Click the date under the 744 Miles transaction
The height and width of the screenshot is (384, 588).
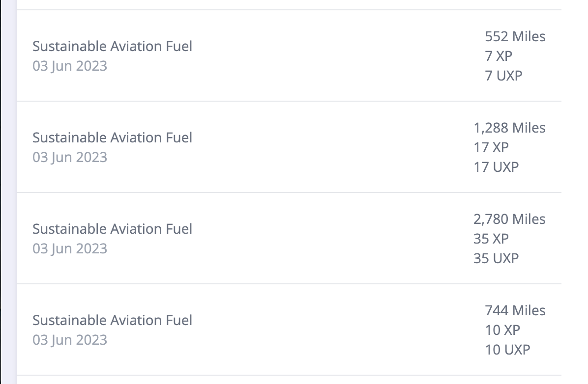tap(70, 340)
